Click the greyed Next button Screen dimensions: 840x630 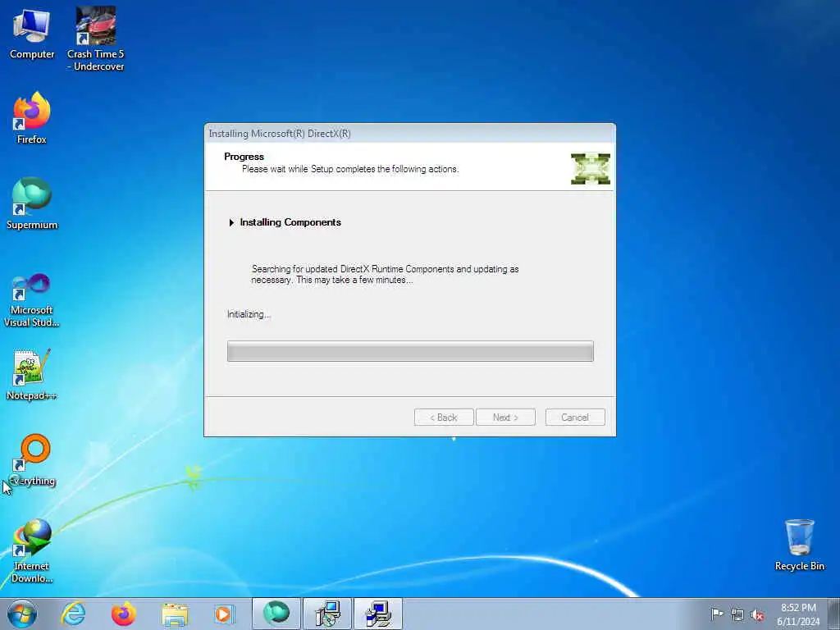click(x=505, y=418)
